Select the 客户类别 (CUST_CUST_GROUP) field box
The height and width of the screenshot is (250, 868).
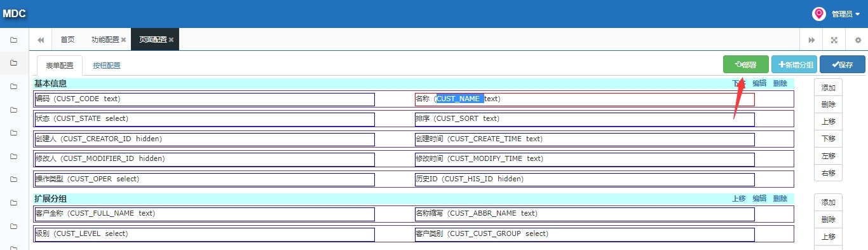585,234
